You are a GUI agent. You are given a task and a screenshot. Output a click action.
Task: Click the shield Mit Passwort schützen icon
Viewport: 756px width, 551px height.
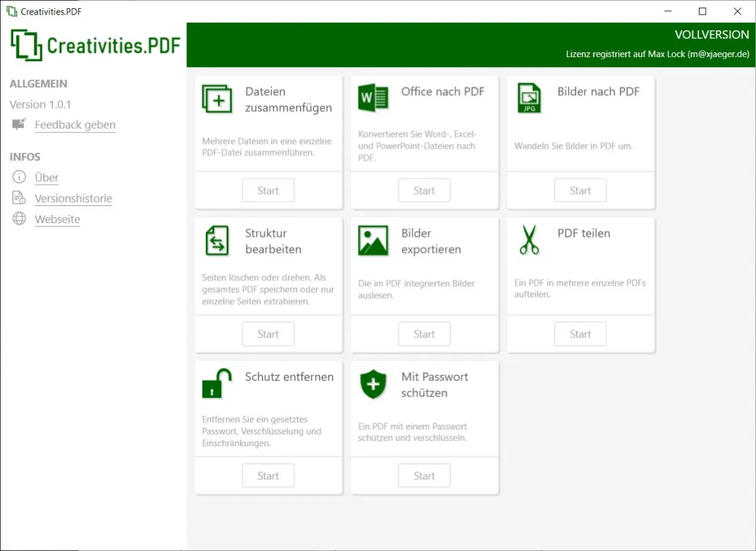pos(373,384)
